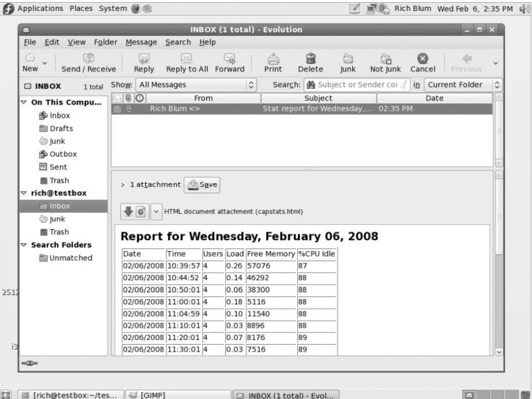Click Send / Receive in the toolbar
This screenshot has height=399, width=532.
[x=89, y=63]
